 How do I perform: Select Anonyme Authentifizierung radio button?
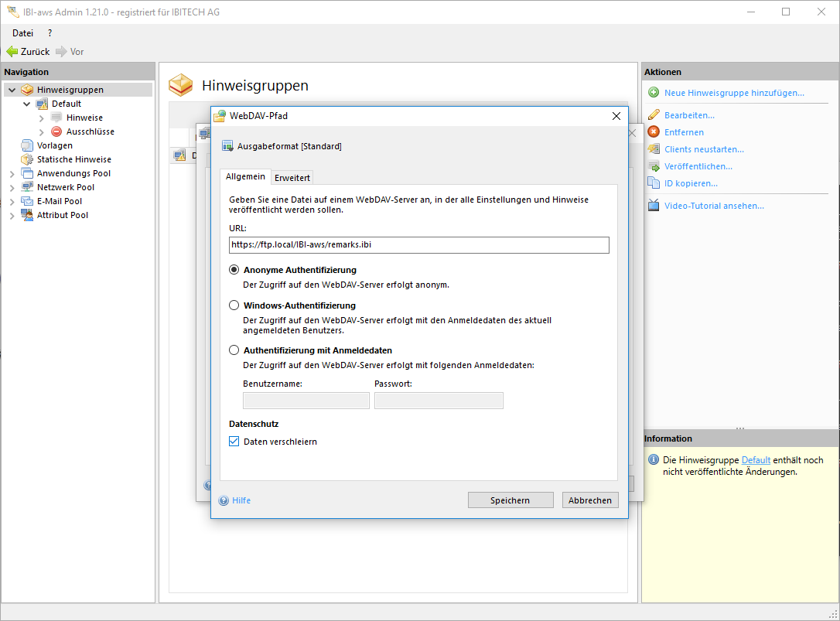pyautogui.click(x=234, y=270)
